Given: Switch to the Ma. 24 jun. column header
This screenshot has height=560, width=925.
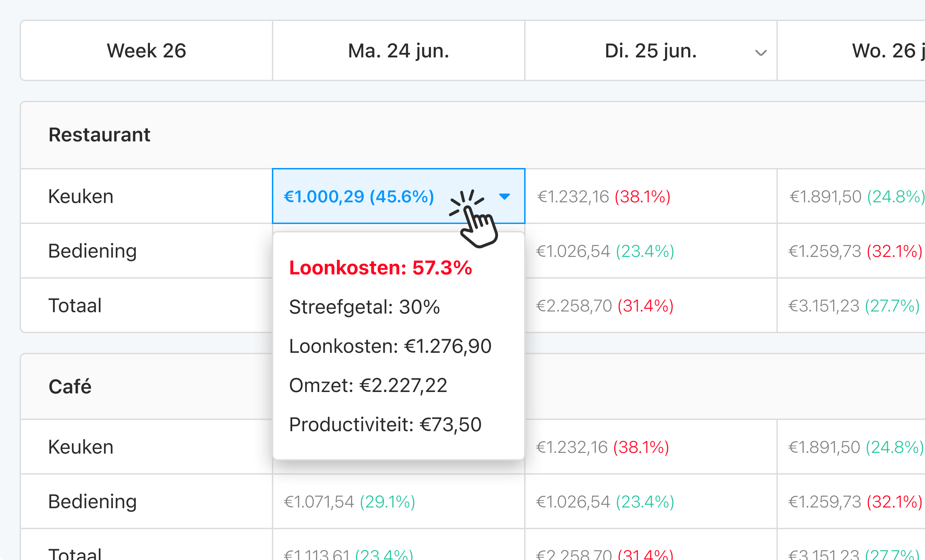Looking at the screenshot, I should point(398,51).
